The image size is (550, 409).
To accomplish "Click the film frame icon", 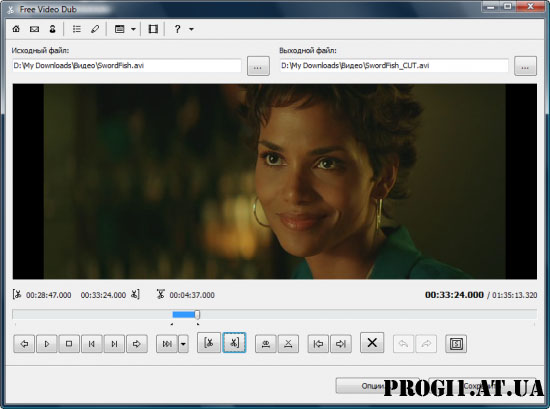I will (x=153, y=29).
